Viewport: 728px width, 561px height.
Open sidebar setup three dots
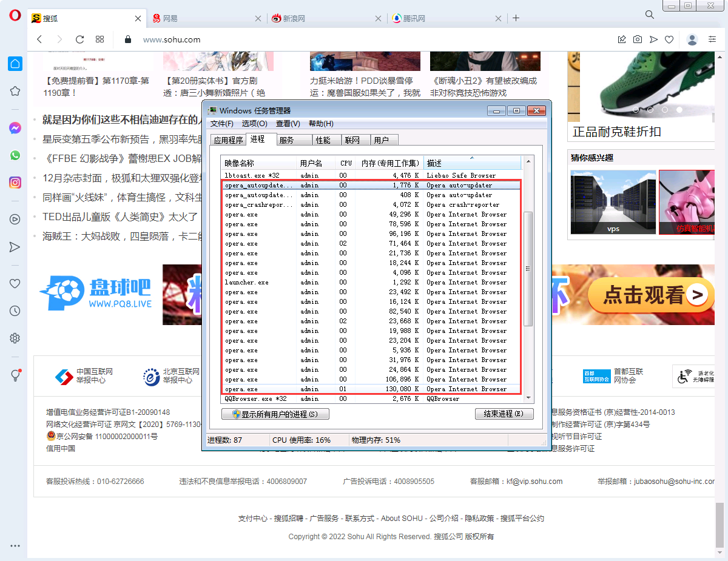coord(15,545)
